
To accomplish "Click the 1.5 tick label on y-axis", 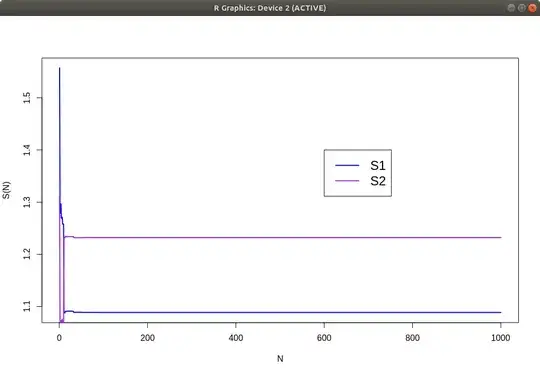I will [27, 98].
